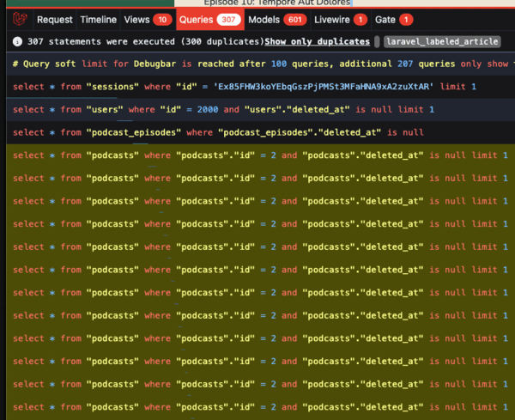The image size is (515, 420).
Task: Click the query soft limit notice row
Action: coord(260,64)
